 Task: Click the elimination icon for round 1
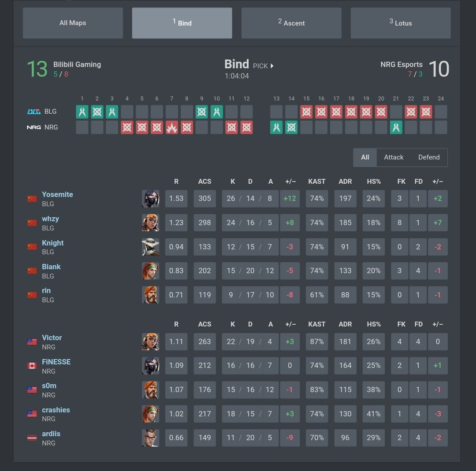click(x=82, y=112)
